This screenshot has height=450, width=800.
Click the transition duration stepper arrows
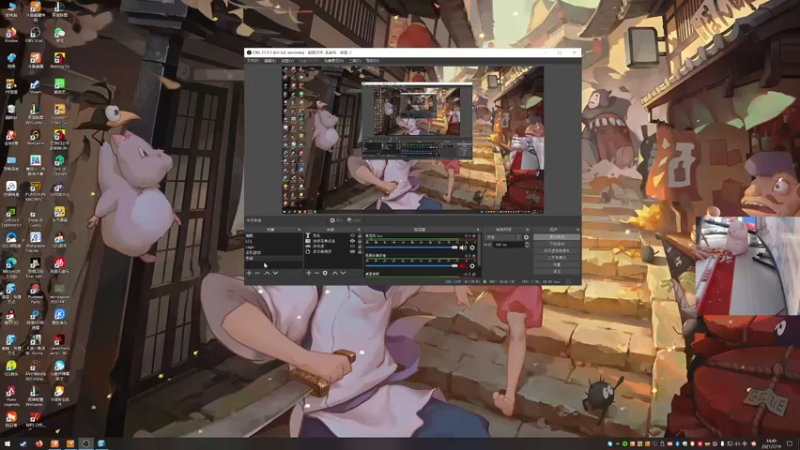527,245
